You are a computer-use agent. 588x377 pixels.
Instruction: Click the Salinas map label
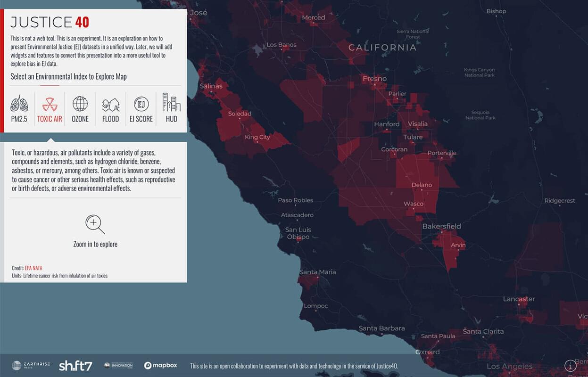point(211,86)
